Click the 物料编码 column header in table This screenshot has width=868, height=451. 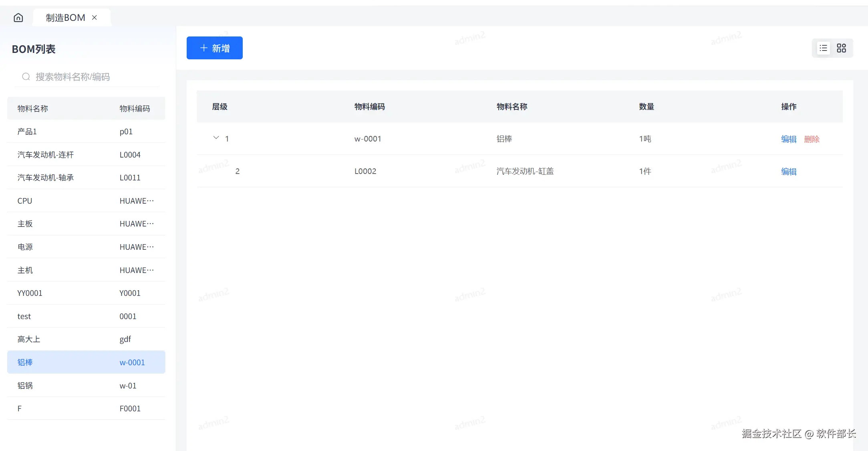click(369, 107)
